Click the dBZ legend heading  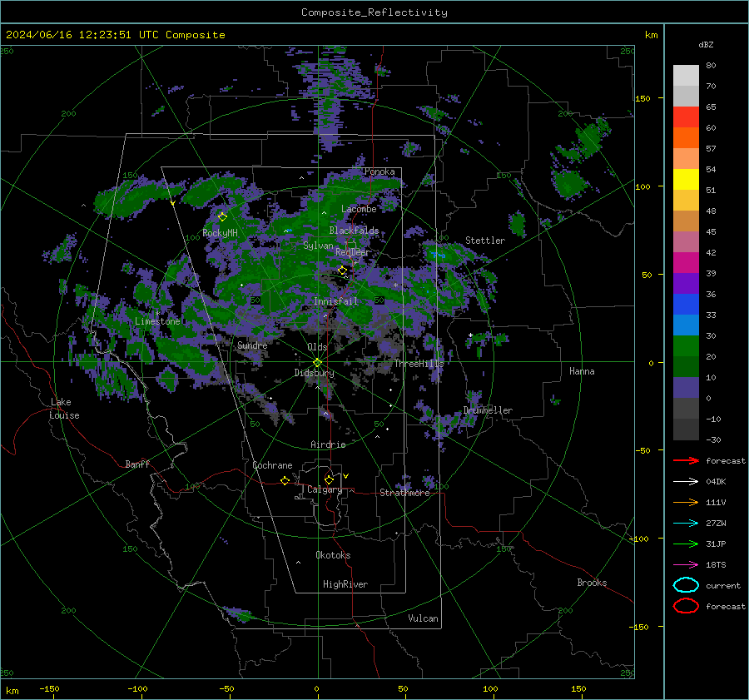point(706,44)
